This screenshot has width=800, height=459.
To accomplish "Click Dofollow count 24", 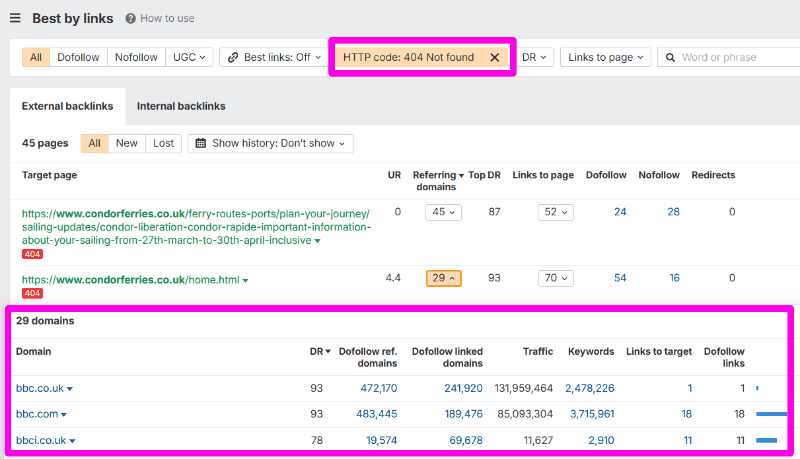I will coord(620,212).
